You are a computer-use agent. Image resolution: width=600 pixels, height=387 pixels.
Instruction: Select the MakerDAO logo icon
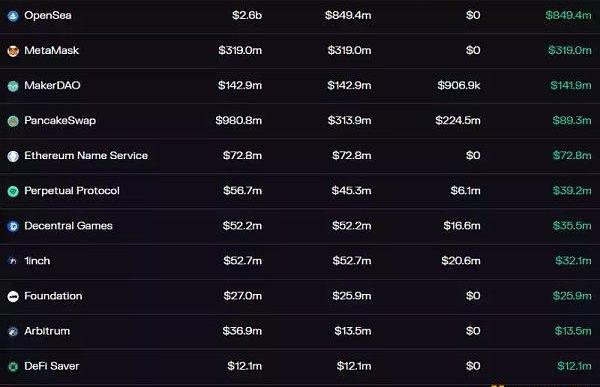click(x=13, y=86)
